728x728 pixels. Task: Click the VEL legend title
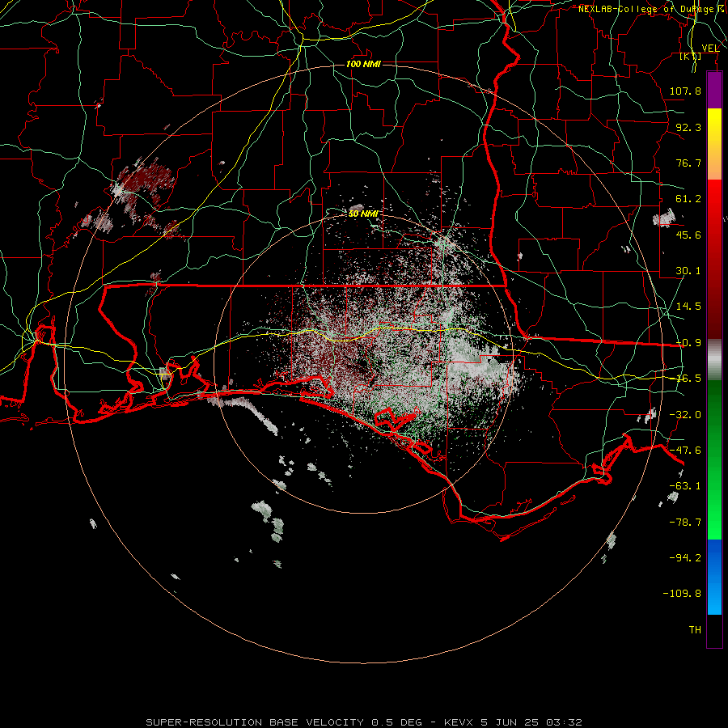click(711, 49)
